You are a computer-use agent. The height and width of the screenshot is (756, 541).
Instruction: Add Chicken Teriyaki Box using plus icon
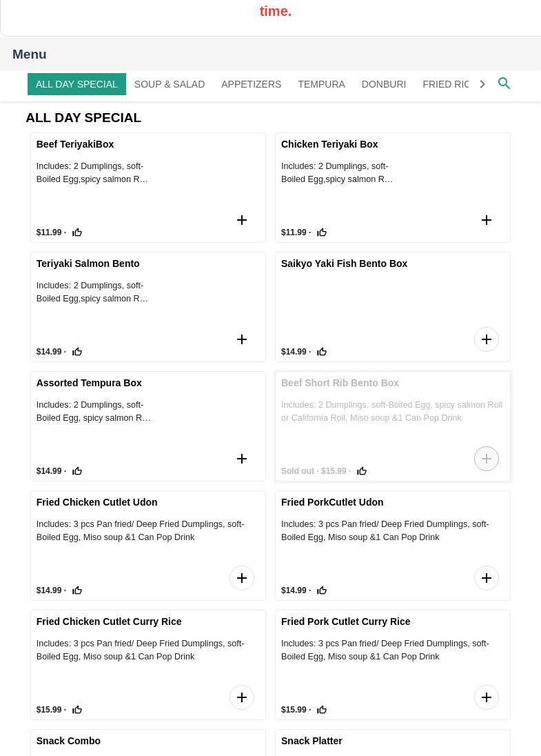tap(487, 220)
